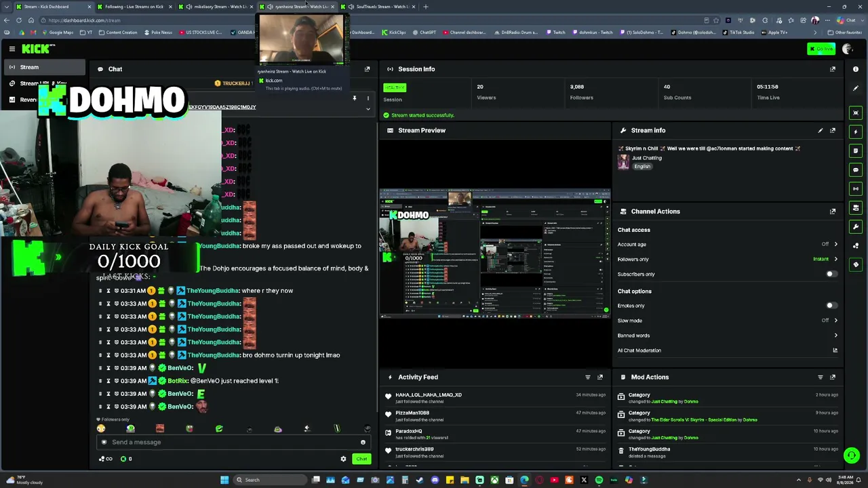Click ParadoxHQ raid entry

409,431
